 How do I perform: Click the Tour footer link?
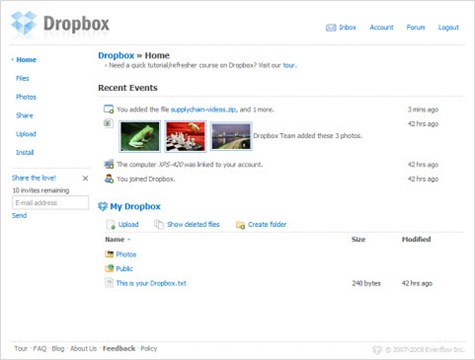(x=21, y=348)
